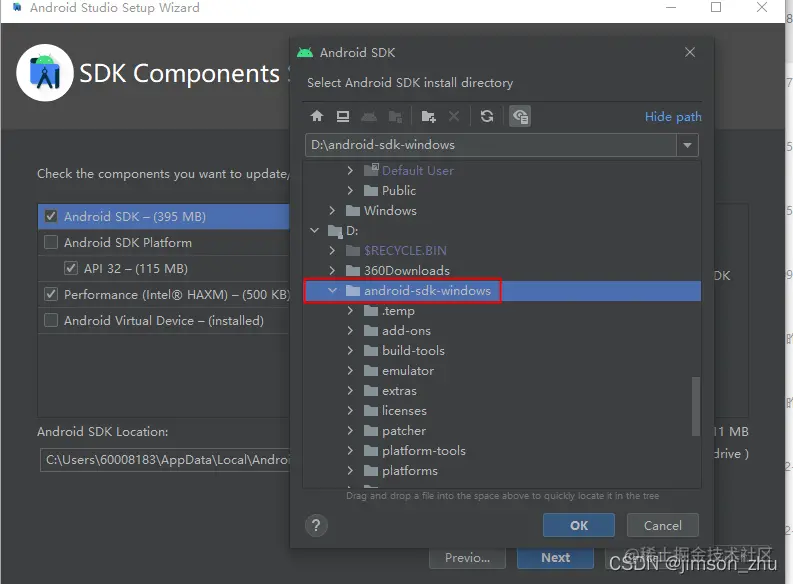The height and width of the screenshot is (584, 793).
Task: Confirm with the OK button
Action: (579, 525)
